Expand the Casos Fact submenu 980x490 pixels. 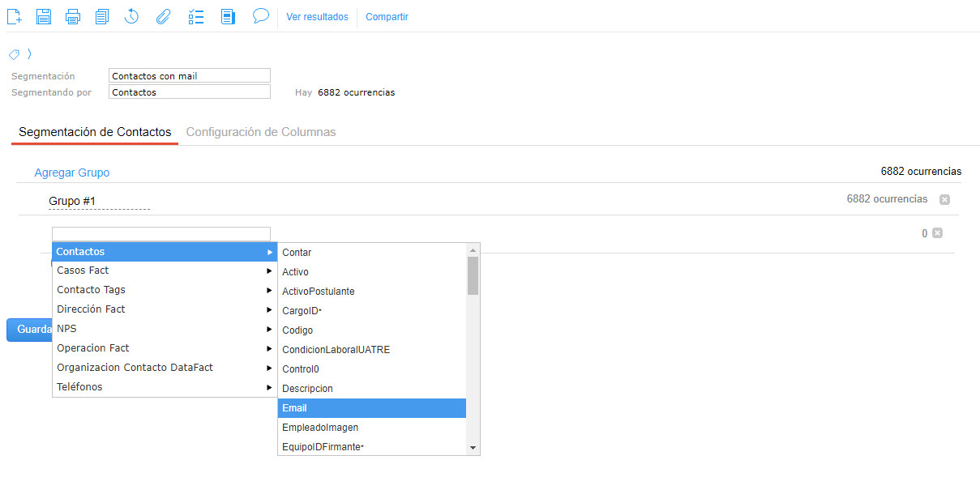(162, 271)
